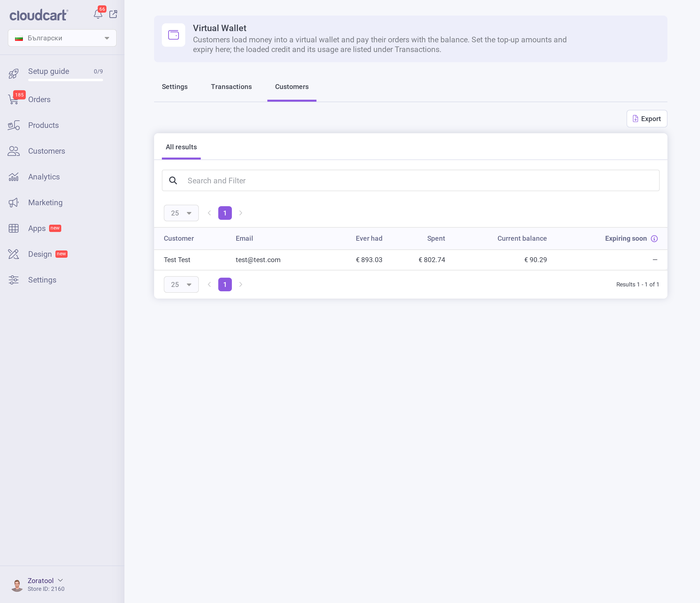
Task: Open Marketing in the sidebar
Action: pos(45,203)
